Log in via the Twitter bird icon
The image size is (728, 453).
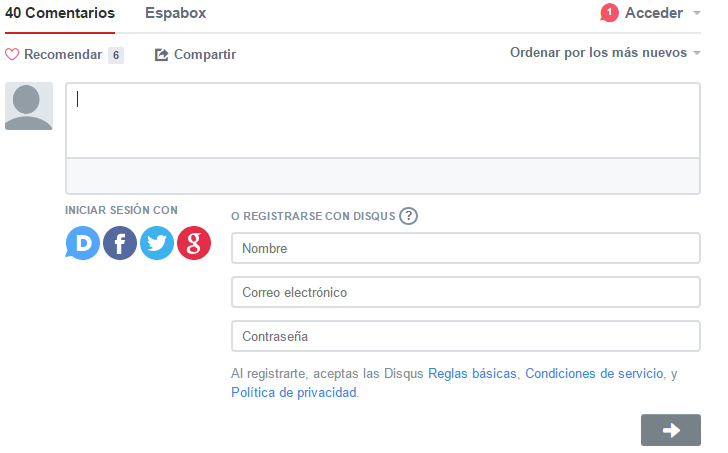(157, 243)
